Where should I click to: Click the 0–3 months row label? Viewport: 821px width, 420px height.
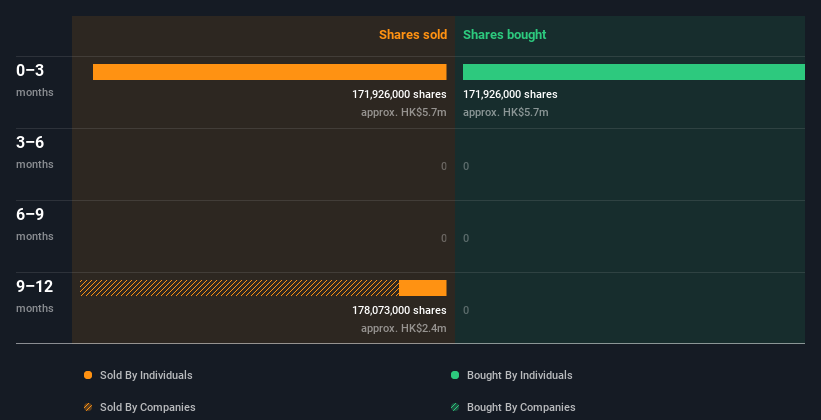(x=35, y=80)
